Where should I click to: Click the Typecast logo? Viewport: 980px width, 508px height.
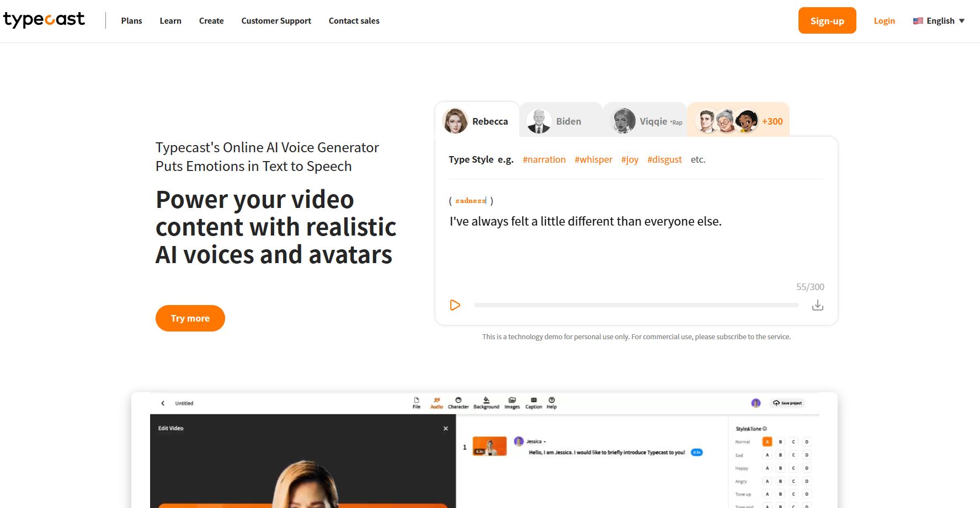(44, 20)
